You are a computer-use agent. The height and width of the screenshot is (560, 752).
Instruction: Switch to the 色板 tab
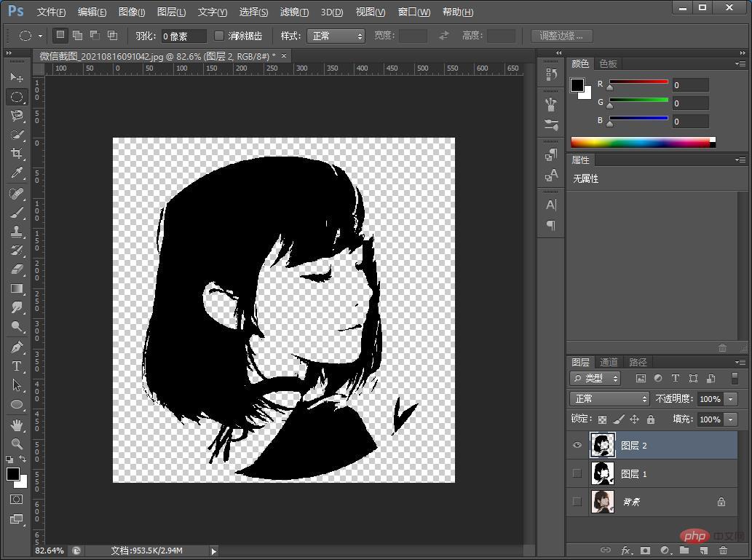(x=608, y=63)
